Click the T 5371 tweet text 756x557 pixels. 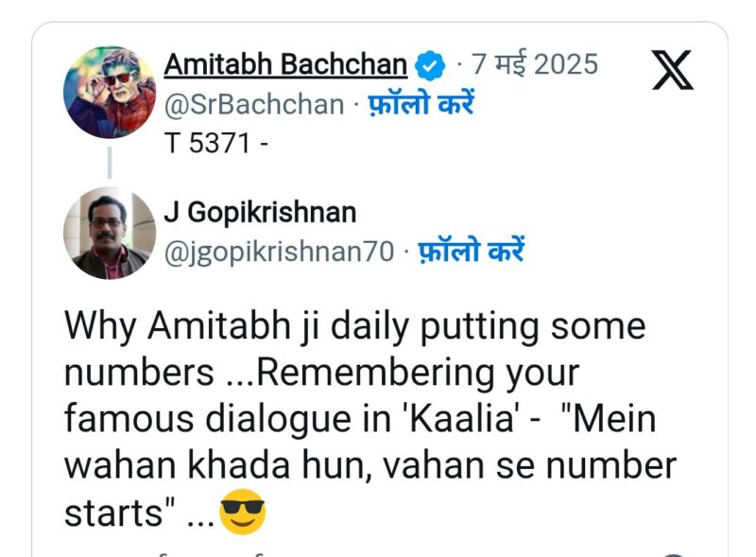[x=216, y=143]
